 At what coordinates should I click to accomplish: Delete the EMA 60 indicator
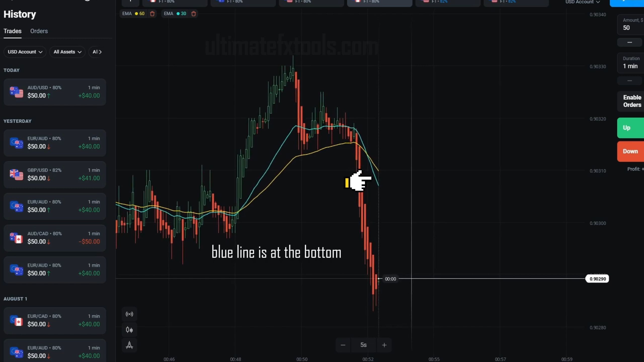[152, 14]
